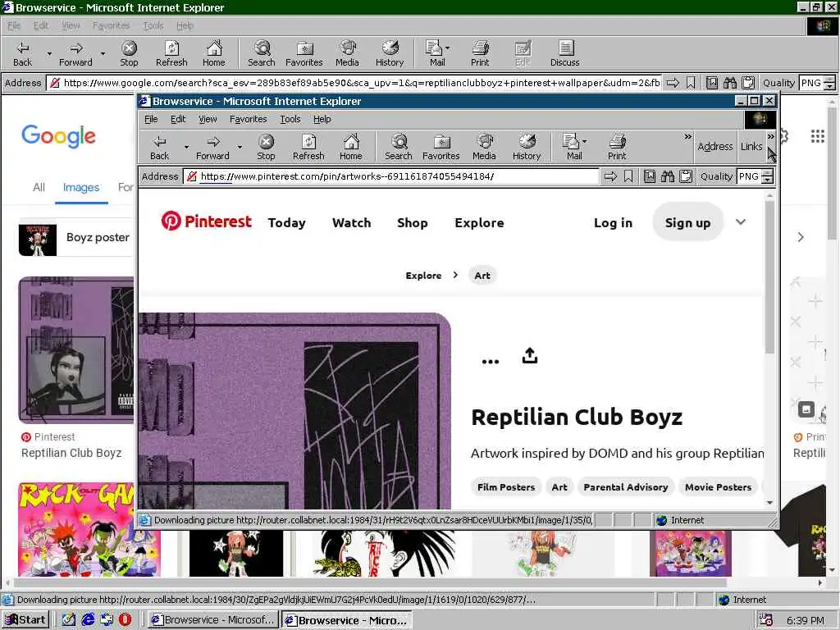Open View menu in the front window
Image resolution: width=840 pixels, height=630 pixels.
pyautogui.click(x=208, y=119)
